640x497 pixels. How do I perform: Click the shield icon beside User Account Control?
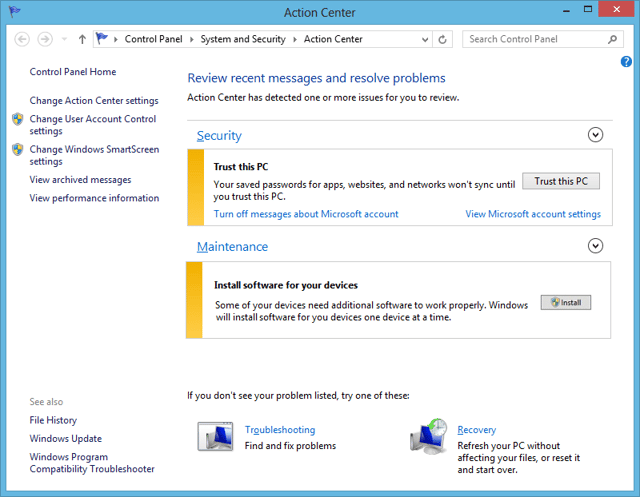click(x=18, y=119)
